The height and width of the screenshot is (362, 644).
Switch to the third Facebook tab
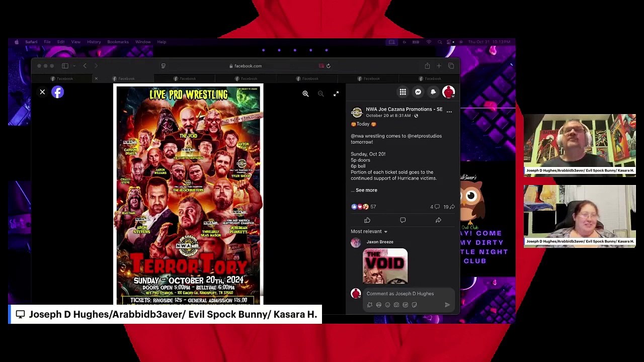(x=185, y=78)
